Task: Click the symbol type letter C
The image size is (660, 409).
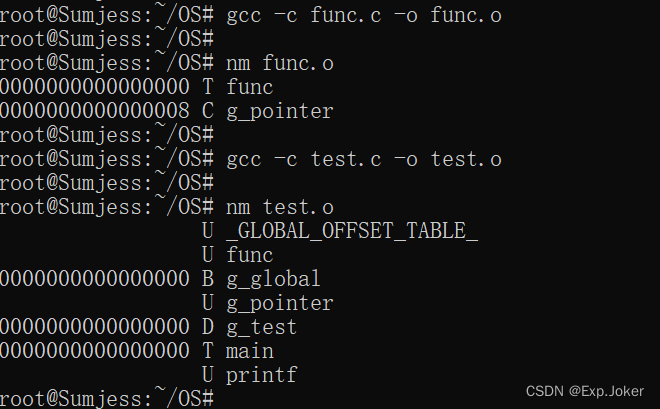Action: (207, 111)
